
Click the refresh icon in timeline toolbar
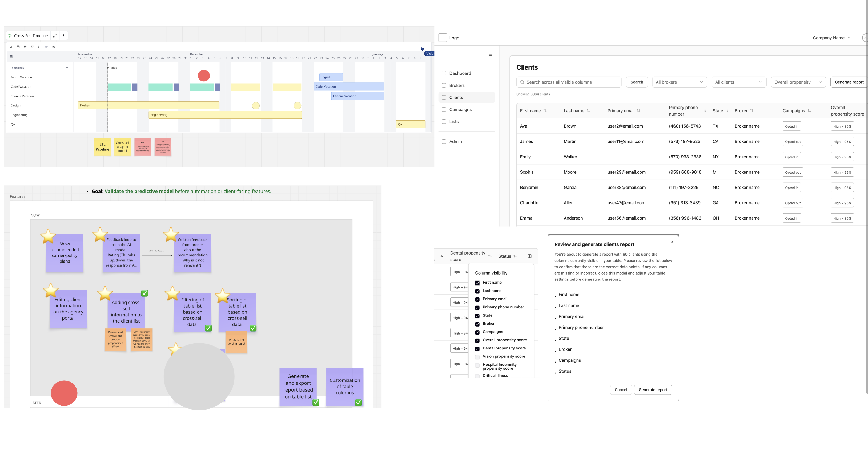(11, 47)
